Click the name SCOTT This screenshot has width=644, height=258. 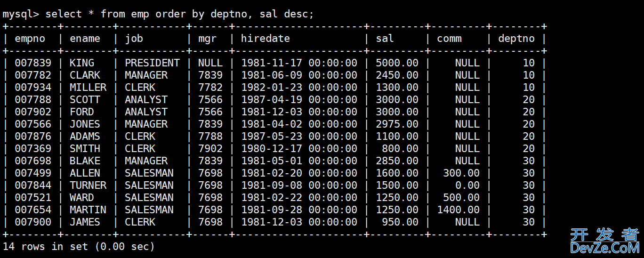click(x=85, y=99)
